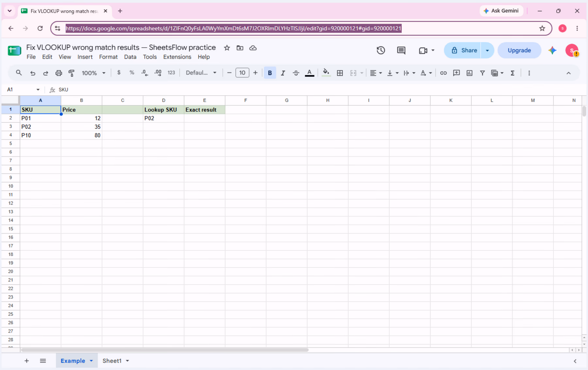The width and height of the screenshot is (588, 370).
Task: Toggle bold formatting
Action: (x=270, y=73)
